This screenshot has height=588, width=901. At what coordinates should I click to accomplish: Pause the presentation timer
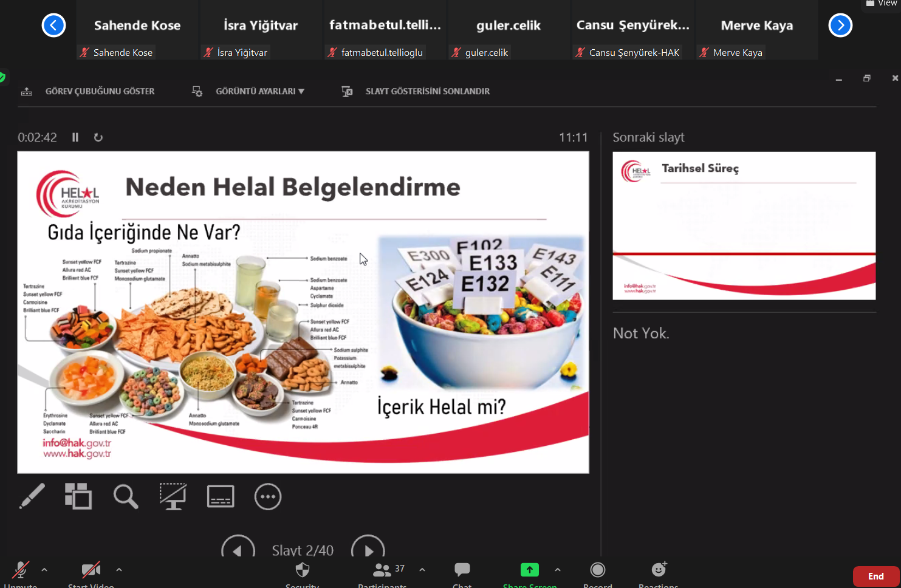click(x=75, y=137)
